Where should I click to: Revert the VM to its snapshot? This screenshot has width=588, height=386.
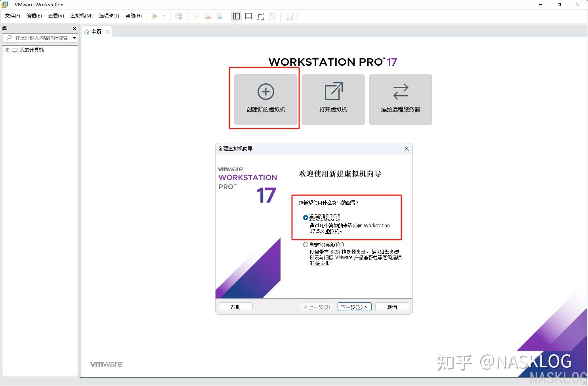coord(208,16)
